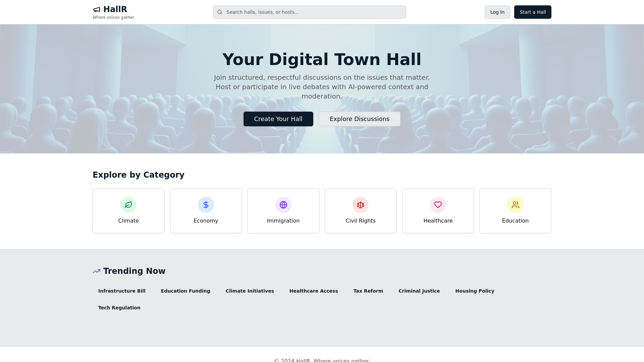
Task: Click the Log In button
Action: pos(497,12)
